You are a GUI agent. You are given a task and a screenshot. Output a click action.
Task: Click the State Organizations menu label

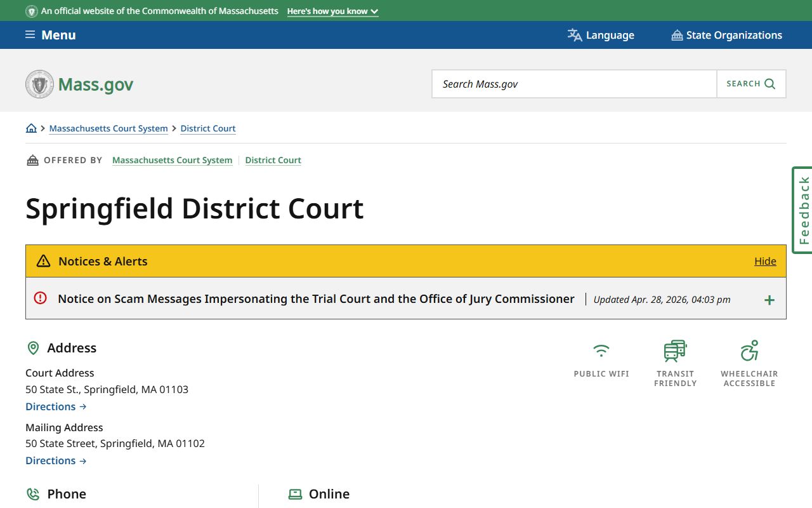pyautogui.click(x=734, y=35)
